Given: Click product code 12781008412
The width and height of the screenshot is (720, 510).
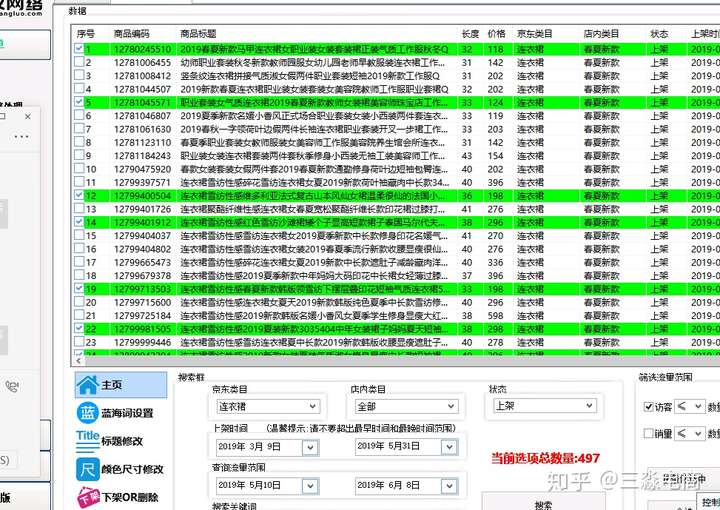Looking at the screenshot, I should coord(142,76).
